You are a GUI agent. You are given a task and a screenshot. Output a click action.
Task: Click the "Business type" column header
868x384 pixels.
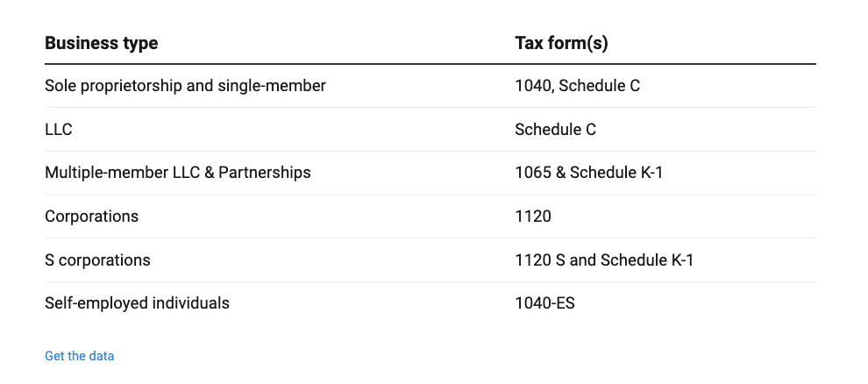101,44
